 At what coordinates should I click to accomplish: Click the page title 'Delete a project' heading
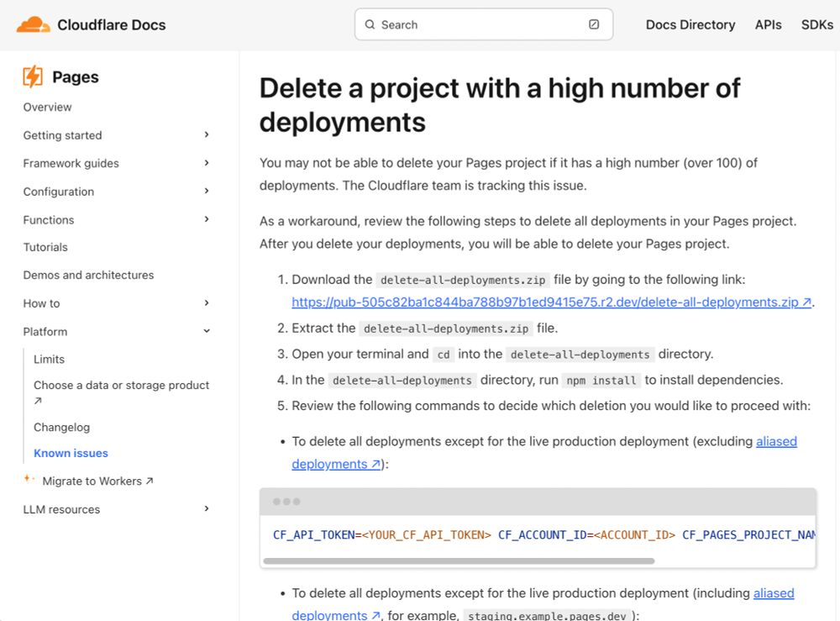click(x=499, y=105)
